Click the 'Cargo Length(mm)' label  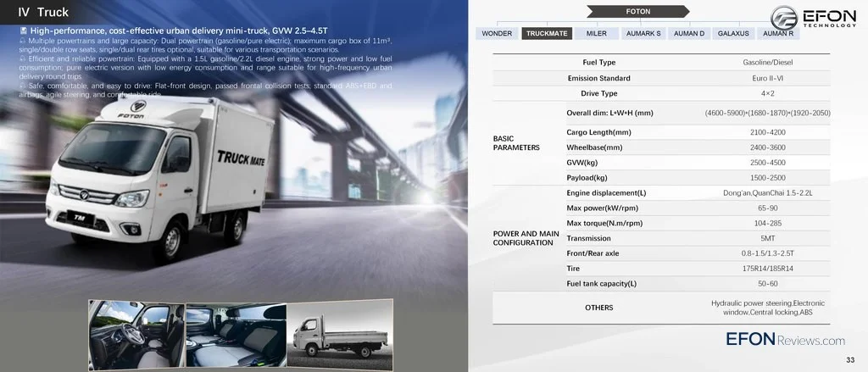pos(598,132)
